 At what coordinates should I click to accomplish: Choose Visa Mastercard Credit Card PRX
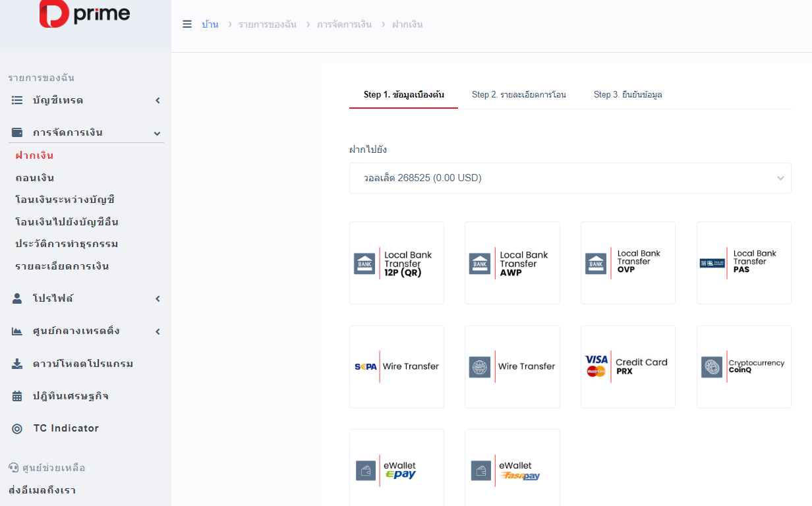pos(627,366)
